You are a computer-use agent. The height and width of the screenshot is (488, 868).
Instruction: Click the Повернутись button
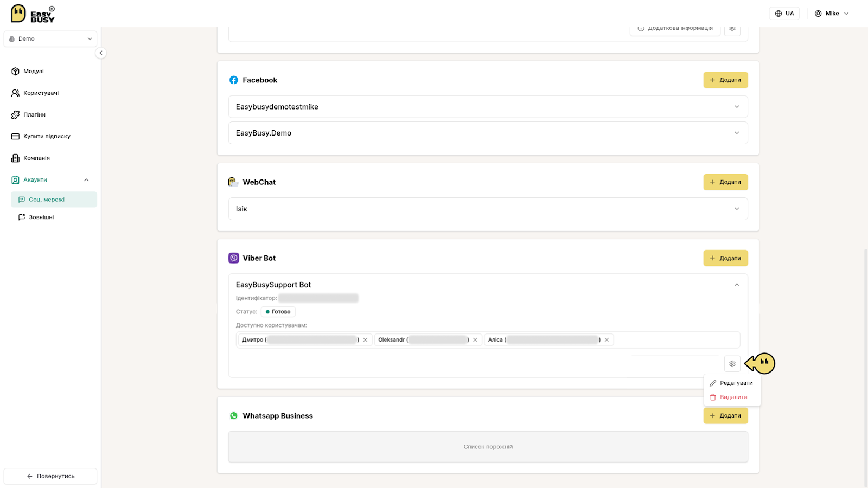(50, 476)
